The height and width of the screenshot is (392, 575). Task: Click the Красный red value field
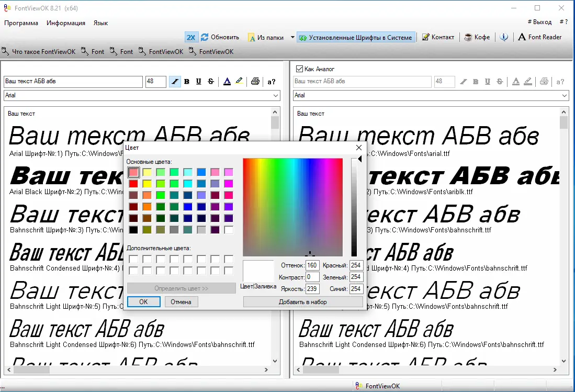pyautogui.click(x=356, y=265)
